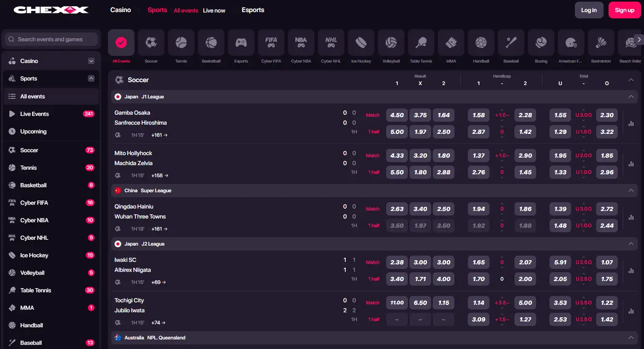Select the Volleyball carousel icon
Image resolution: width=644 pixels, height=349 pixels.
[x=391, y=43]
